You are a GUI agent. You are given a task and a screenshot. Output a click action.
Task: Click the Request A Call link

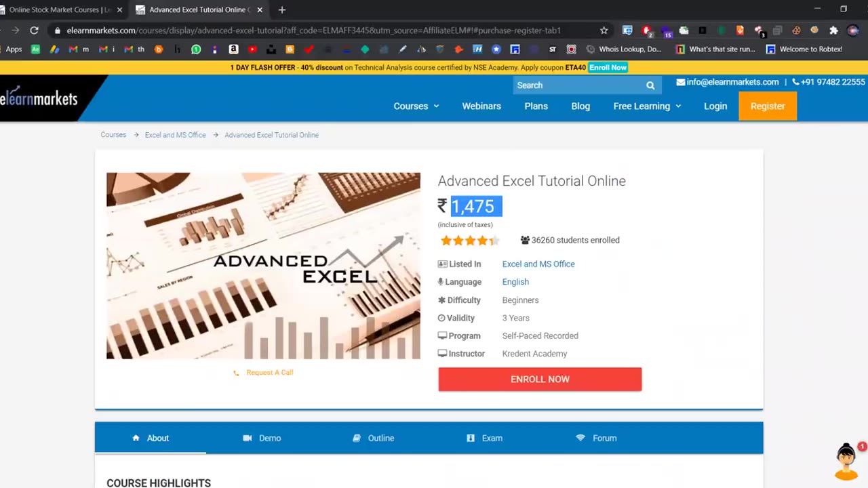(x=270, y=373)
